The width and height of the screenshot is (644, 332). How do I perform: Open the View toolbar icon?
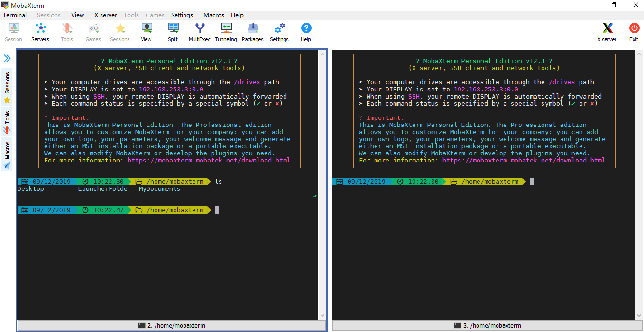tap(147, 32)
